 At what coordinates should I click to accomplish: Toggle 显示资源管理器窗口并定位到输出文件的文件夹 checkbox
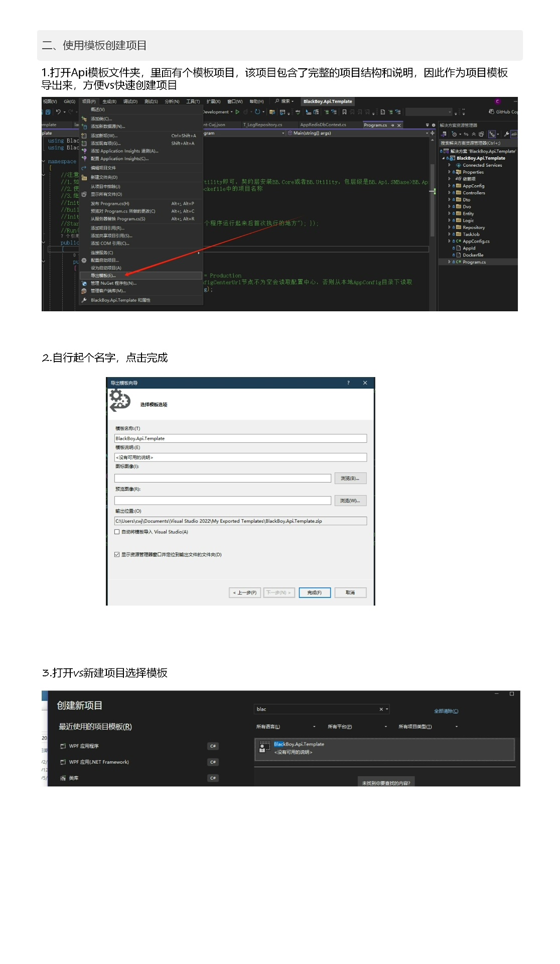117,555
